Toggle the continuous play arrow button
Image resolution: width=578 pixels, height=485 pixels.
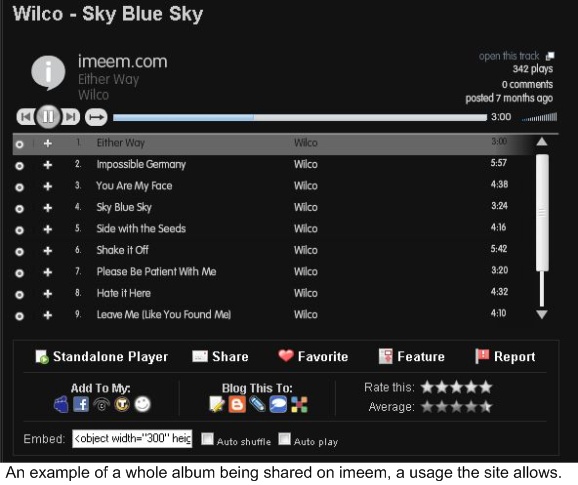pyautogui.click(x=96, y=117)
